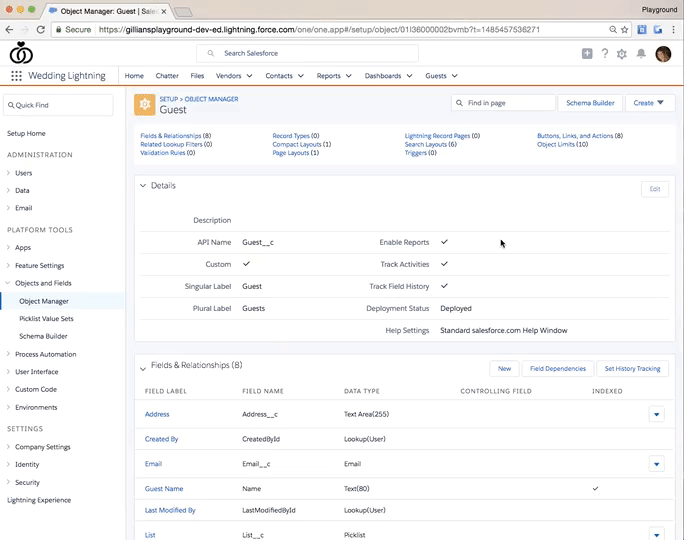Open the Email field row action menu
The image size is (684, 540).
pos(657,464)
